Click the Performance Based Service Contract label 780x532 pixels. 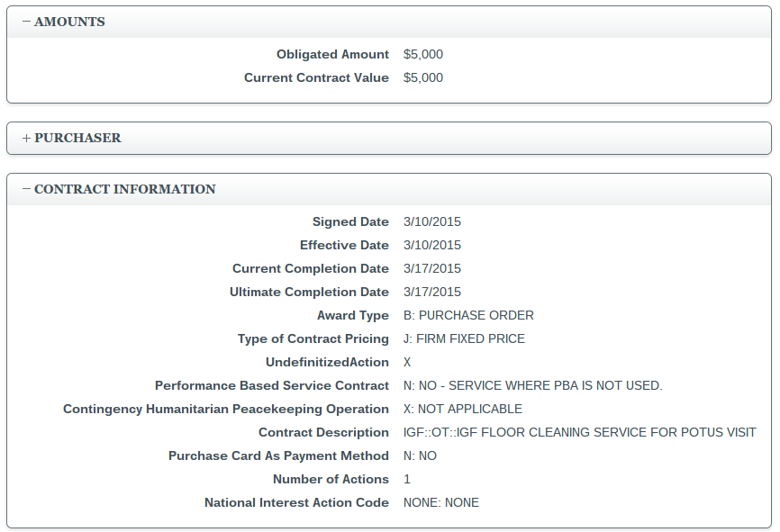272,385
